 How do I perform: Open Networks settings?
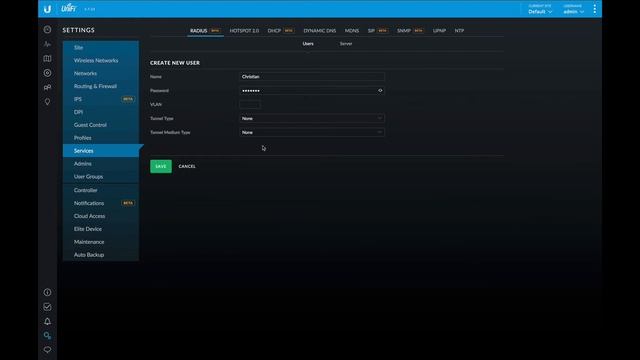click(101, 73)
